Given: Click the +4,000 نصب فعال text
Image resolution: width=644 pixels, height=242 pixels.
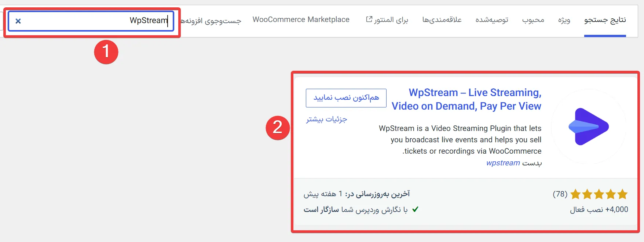Looking at the screenshot, I should [599, 209].
